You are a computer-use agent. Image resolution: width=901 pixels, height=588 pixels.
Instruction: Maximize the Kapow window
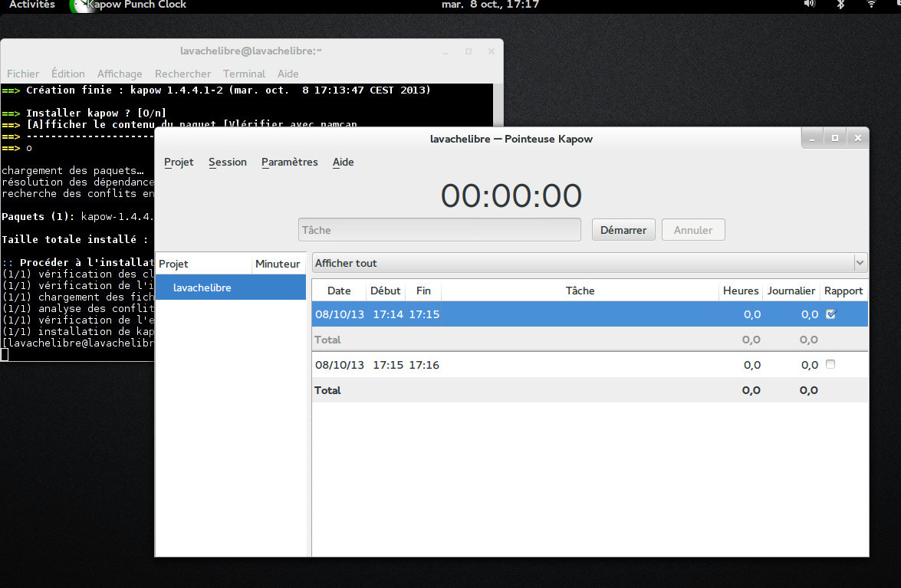click(x=835, y=139)
